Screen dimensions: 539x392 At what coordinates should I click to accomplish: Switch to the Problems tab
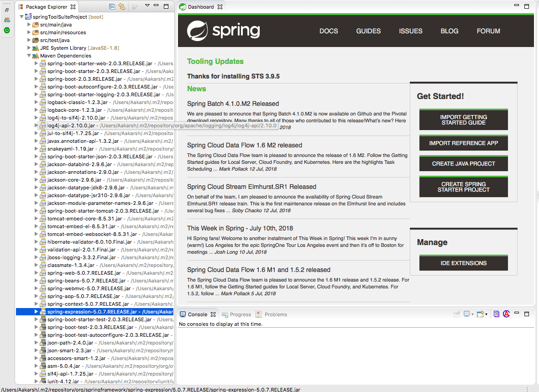pos(271,314)
